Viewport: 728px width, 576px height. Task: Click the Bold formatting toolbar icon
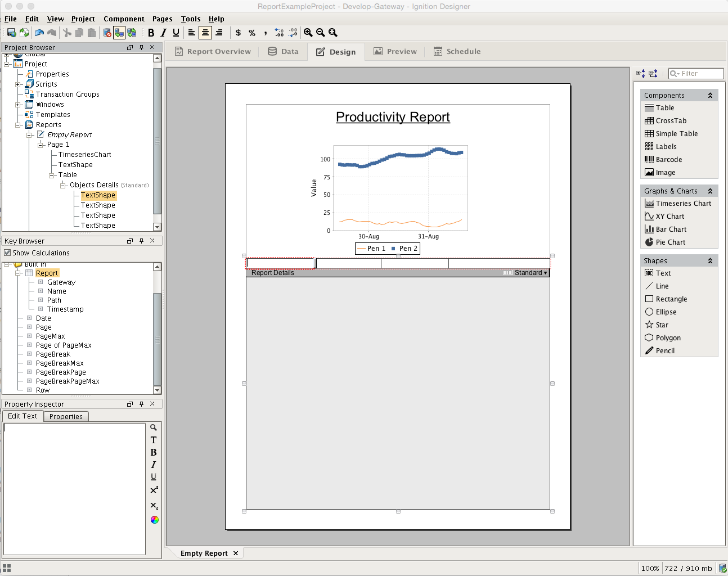(151, 33)
